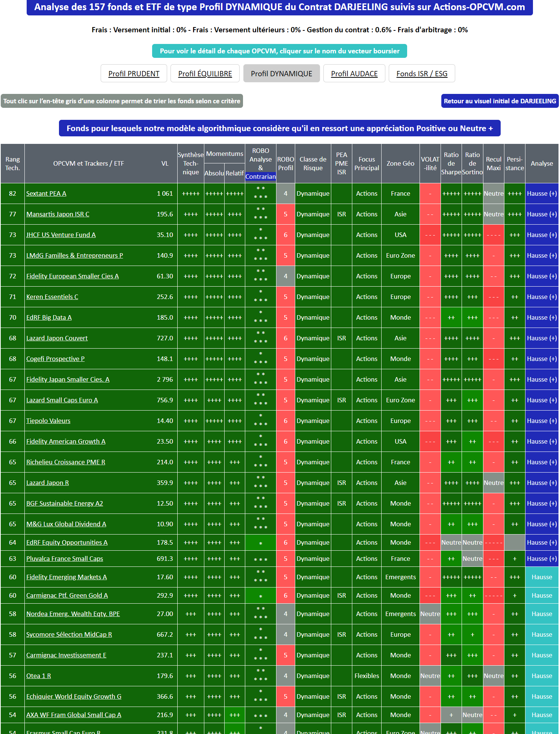The width and height of the screenshot is (560, 734).
Task: Sort by Recul Maxi column header
Action: coord(494,163)
